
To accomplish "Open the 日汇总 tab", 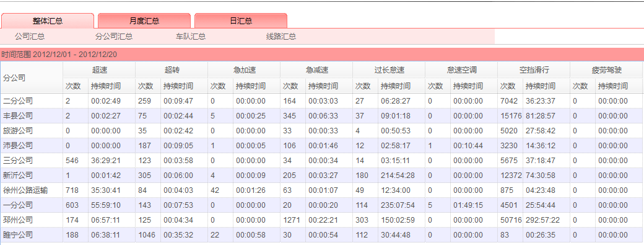I will tap(241, 21).
